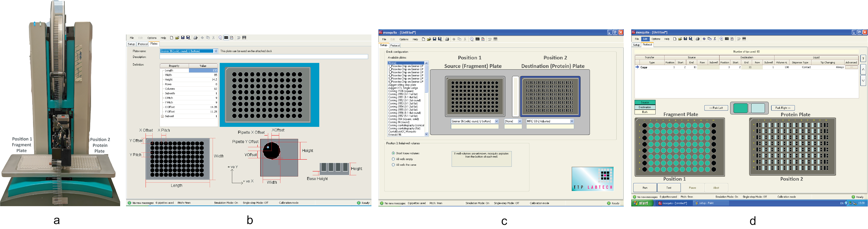Open the MRC SD-2 Adjusted plate dropdown
The height and width of the screenshot is (229, 868).
(572, 121)
